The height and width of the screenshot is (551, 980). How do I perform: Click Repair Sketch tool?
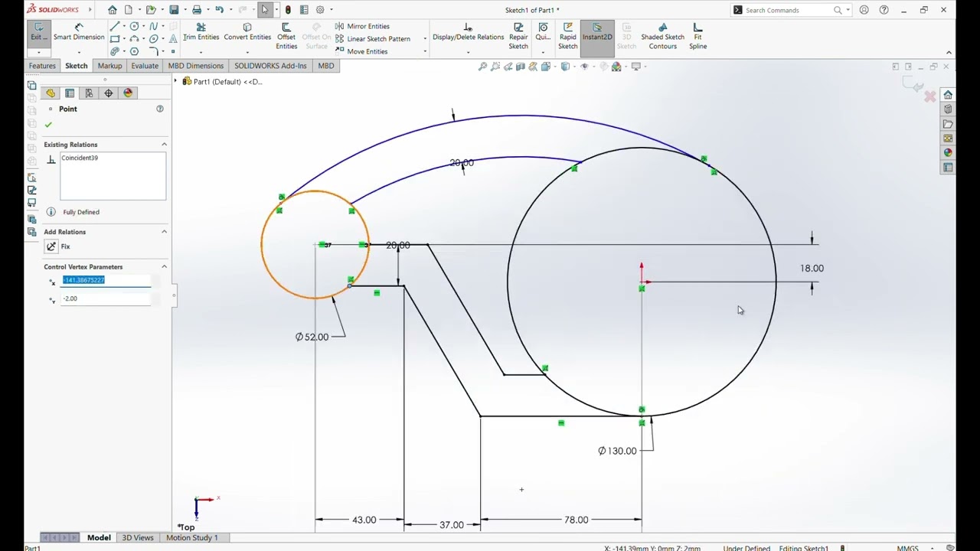(x=518, y=36)
